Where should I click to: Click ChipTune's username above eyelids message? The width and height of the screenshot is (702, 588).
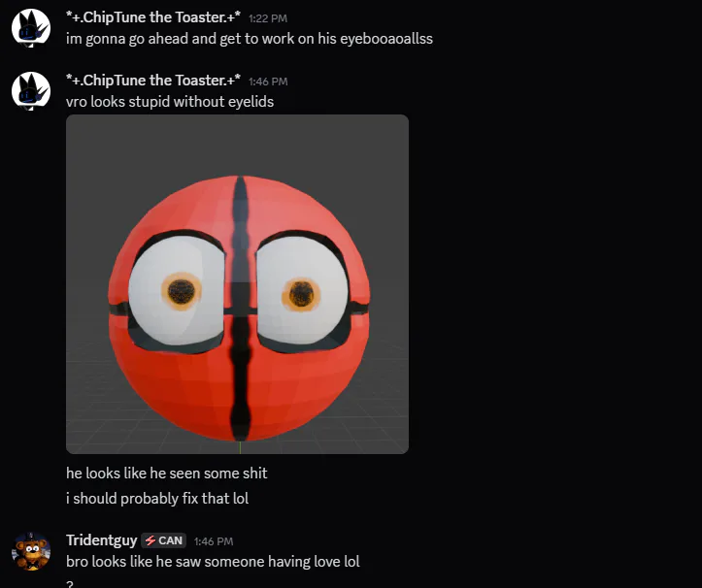[153, 81]
